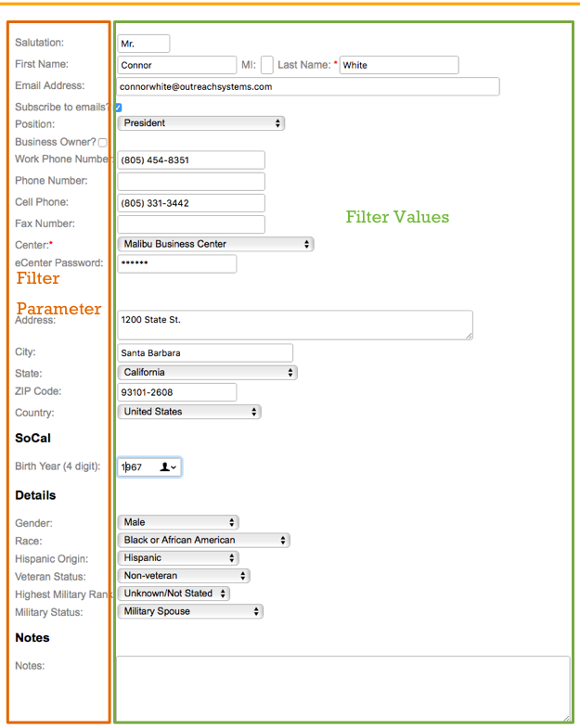Open the Veteran Status dropdown
Screen dimensions: 580x728
click(x=184, y=576)
